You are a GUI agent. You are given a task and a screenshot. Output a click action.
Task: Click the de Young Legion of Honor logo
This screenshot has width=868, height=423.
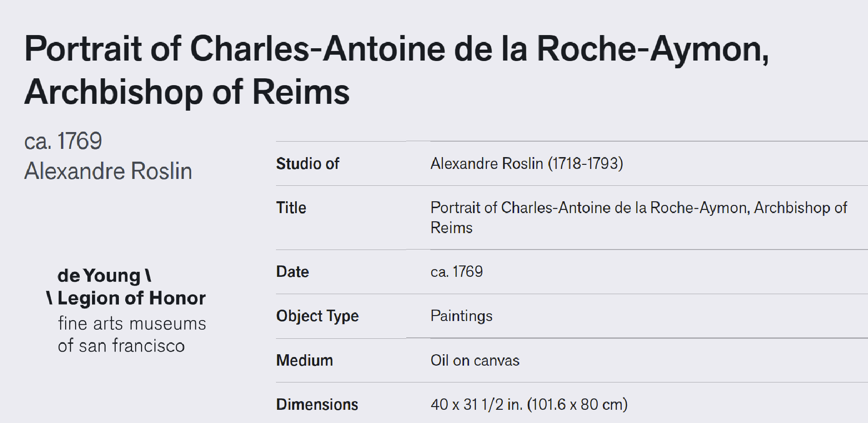point(126,310)
